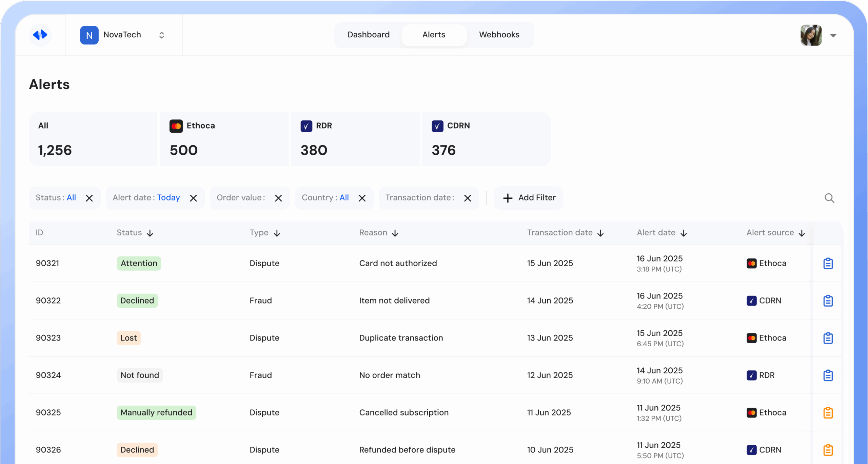
Task: Remove the Transaction date filter
Action: (x=468, y=198)
